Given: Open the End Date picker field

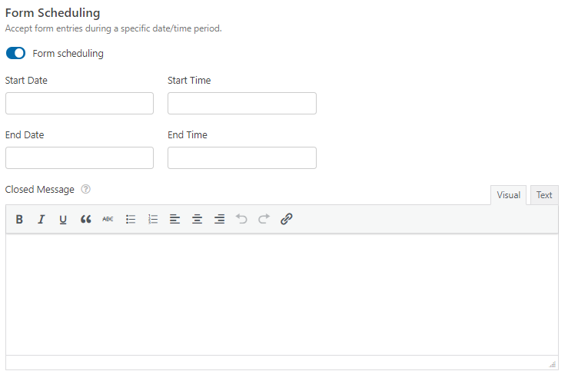Looking at the screenshot, I should [x=79, y=157].
